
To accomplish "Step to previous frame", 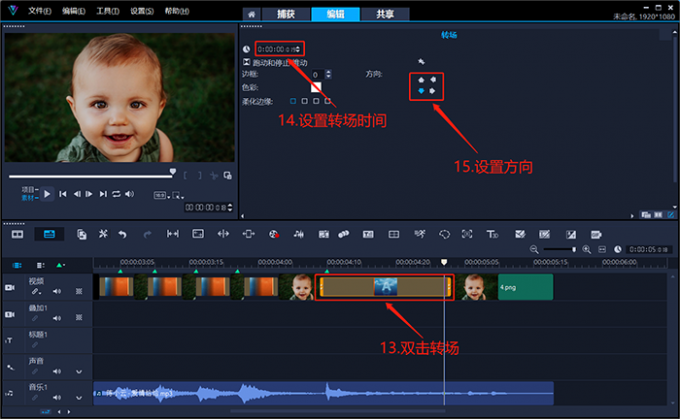I will [x=77, y=194].
